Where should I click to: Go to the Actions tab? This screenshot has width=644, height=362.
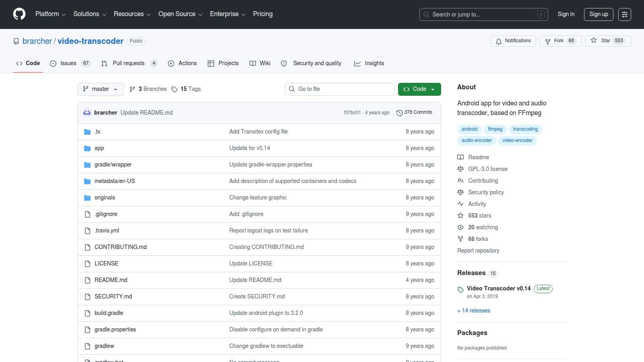pyautogui.click(x=182, y=63)
